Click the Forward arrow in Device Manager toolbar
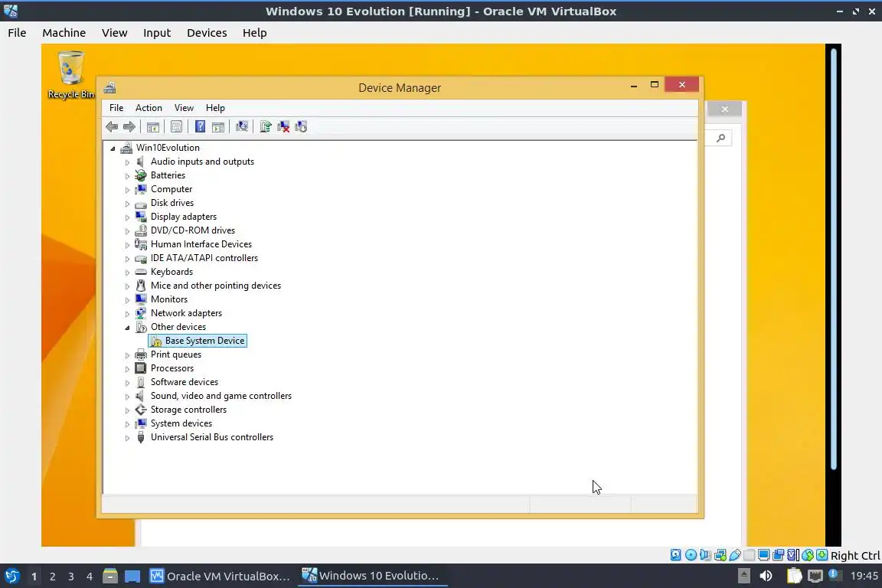Viewport: 882px width, 588px height. tap(129, 126)
